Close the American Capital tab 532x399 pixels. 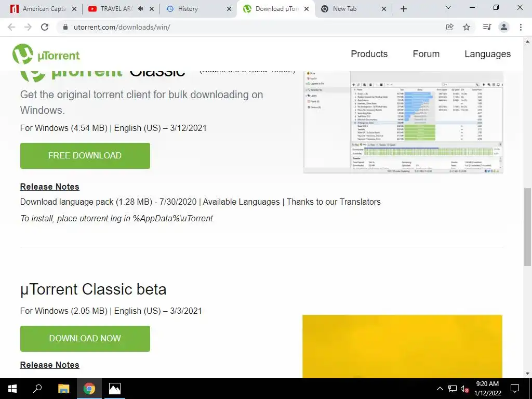[x=74, y=9]
